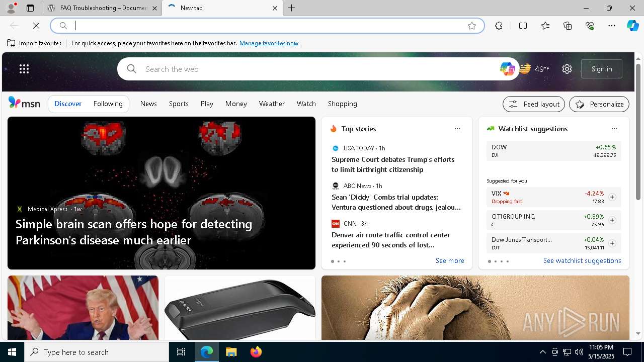Open the Shopping section

(x=343, y=104)
